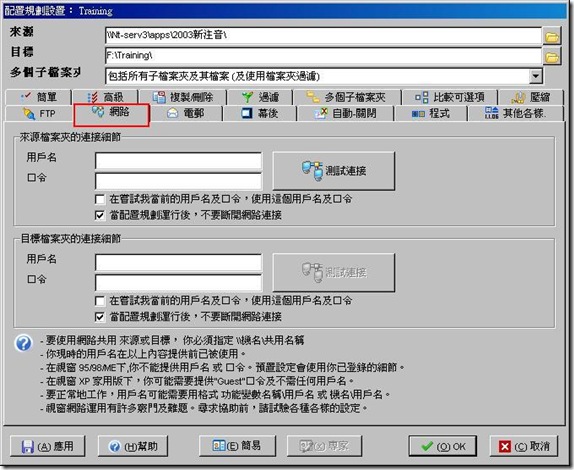Image resolution: width=574 pixels, height=470 pixels.
Task: Open the 比較可選項 tab
Action: (450, 97)
